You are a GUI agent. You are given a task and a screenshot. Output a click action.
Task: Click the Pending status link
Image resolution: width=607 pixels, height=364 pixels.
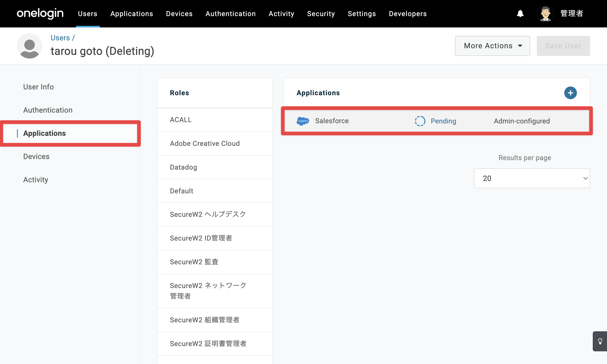(443, 121)
